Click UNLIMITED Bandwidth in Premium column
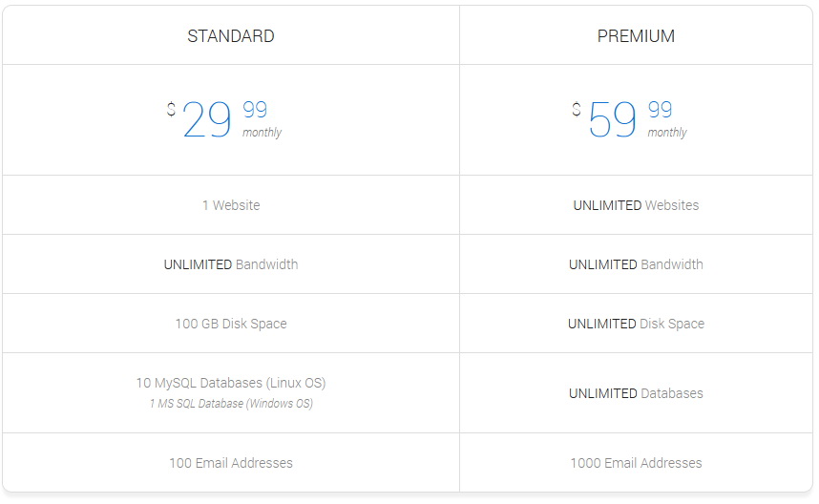The width and height of the screenshot is (819, 504). coord(636,264)
